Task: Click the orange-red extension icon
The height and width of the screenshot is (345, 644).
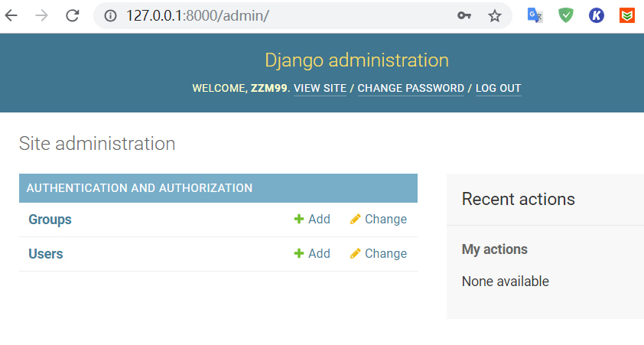Action: pos(627,15)
